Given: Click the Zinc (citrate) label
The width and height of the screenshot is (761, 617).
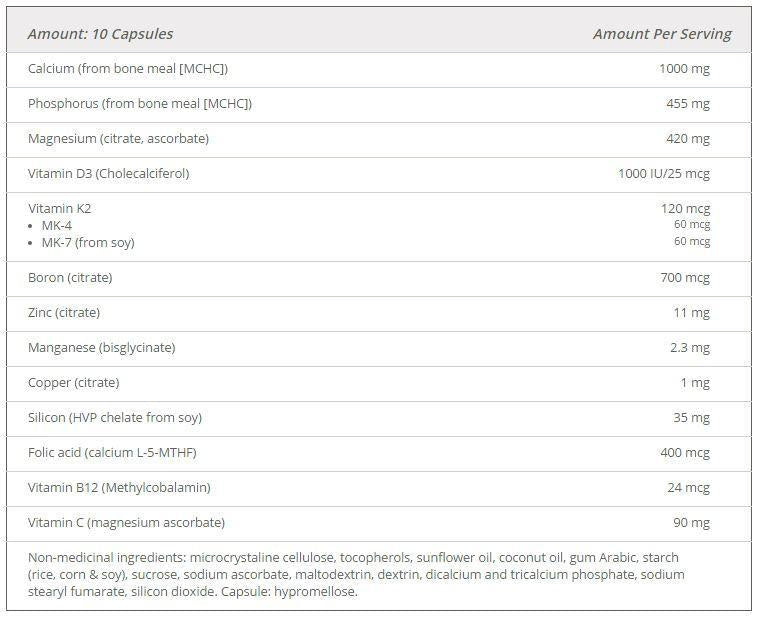Looking at the screenshot, I should pos(64,313).
